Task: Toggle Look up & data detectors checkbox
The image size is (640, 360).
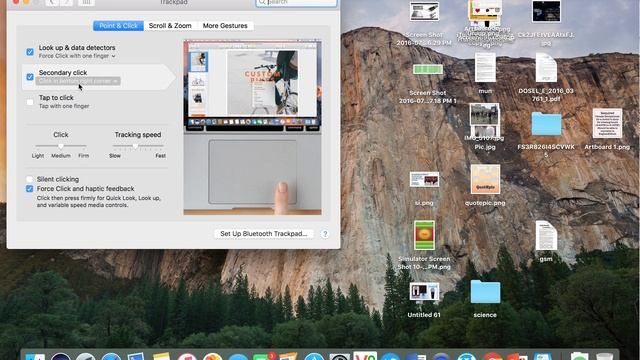Action: click(x=30, y=52)
